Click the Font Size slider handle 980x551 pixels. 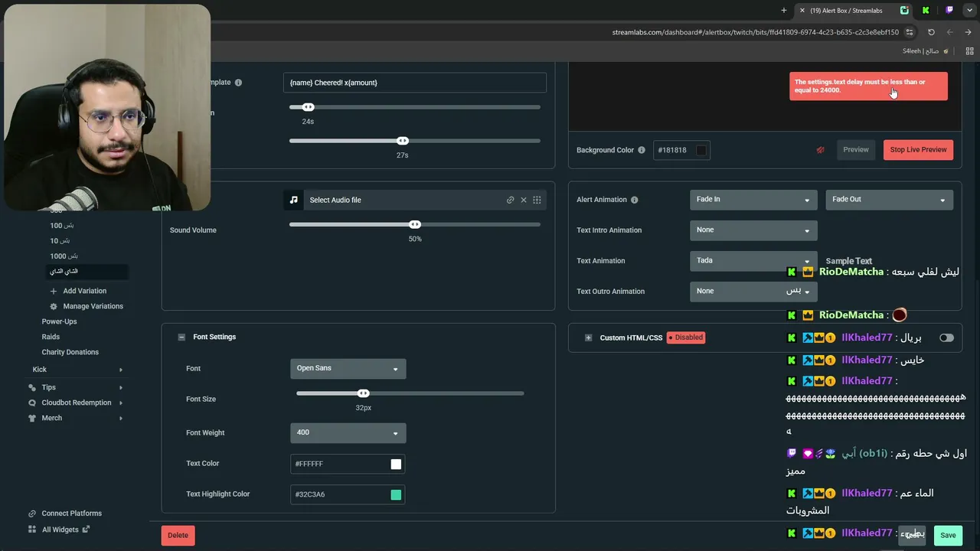point(364,393)
